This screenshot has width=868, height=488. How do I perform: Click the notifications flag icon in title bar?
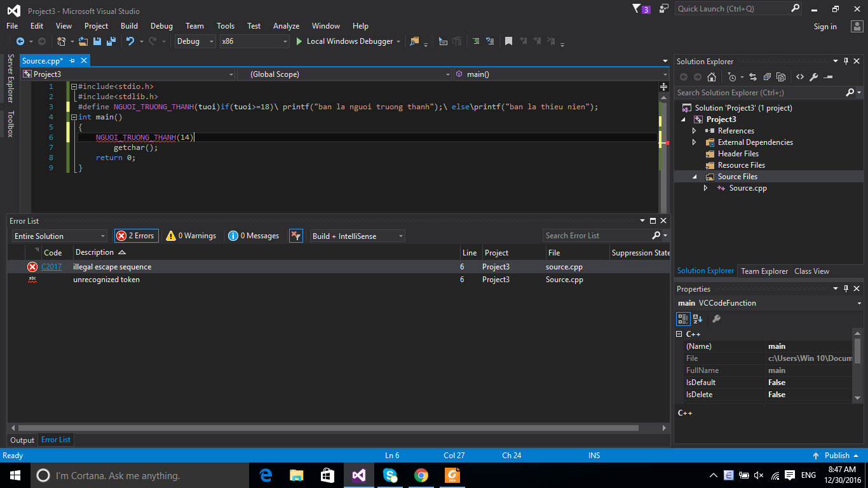(637, 9)
